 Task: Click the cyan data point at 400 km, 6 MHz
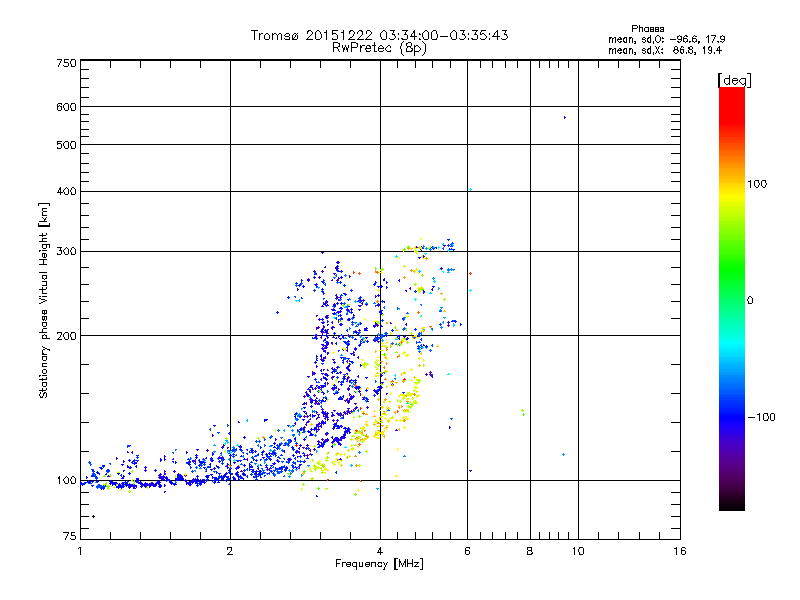(x=470, y=190)
